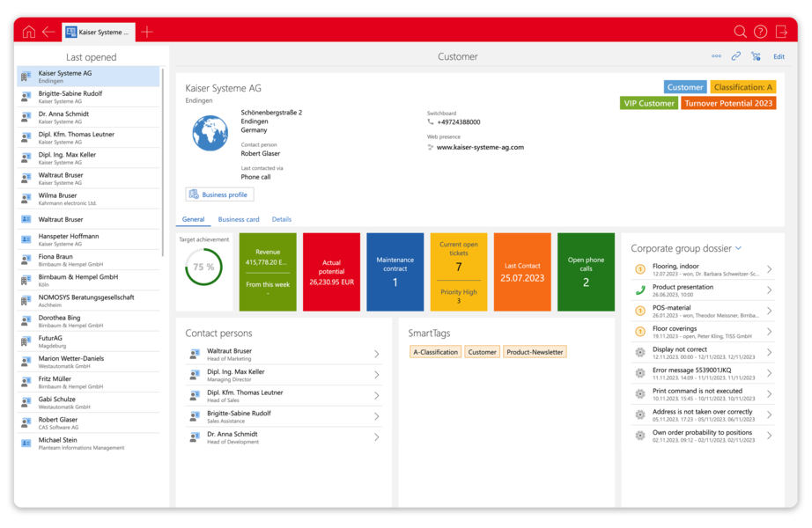Click the VIP Customer tag

coord(649,104)
